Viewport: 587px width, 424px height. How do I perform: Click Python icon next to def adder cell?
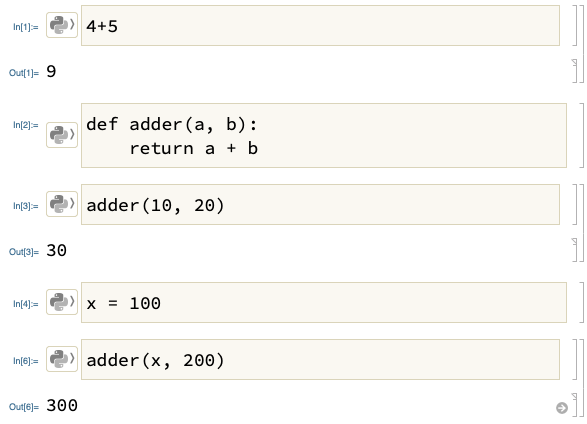62,135
